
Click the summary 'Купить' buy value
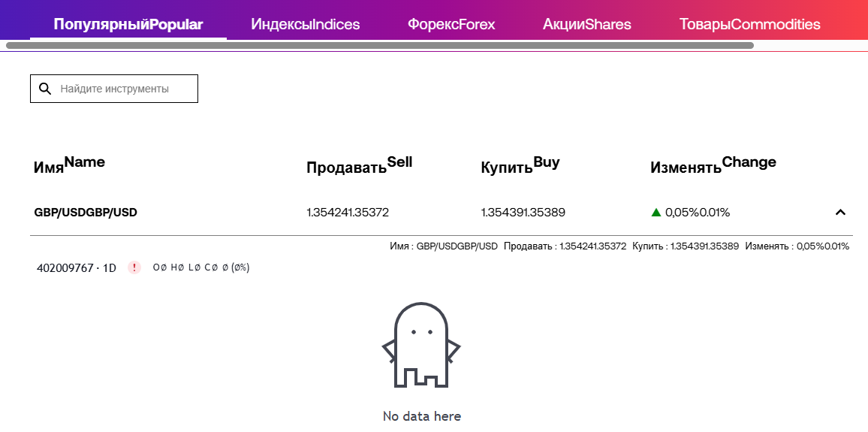[686, 246]
